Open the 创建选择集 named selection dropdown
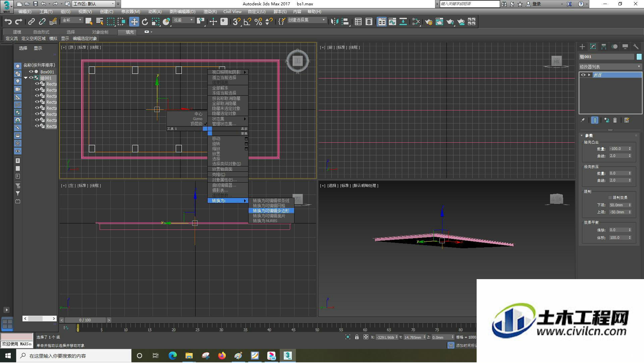This screenshot has width=644, height=363. (x=307, y=20)
